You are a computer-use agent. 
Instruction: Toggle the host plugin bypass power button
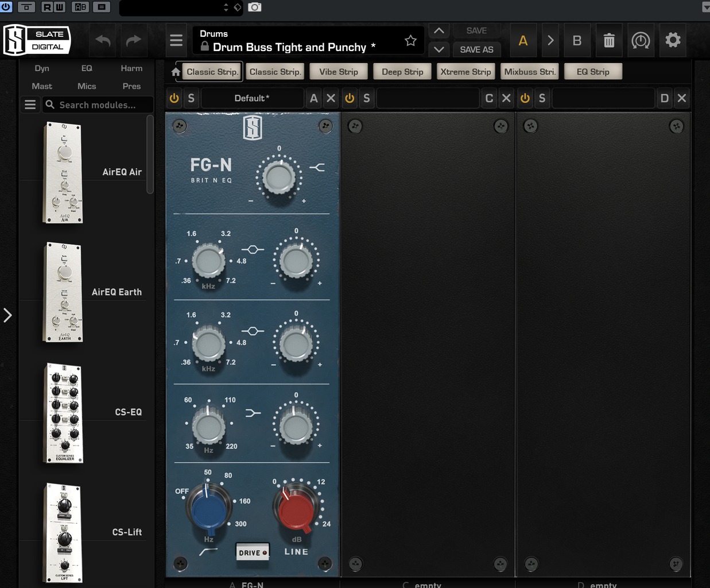click(6, 7)
